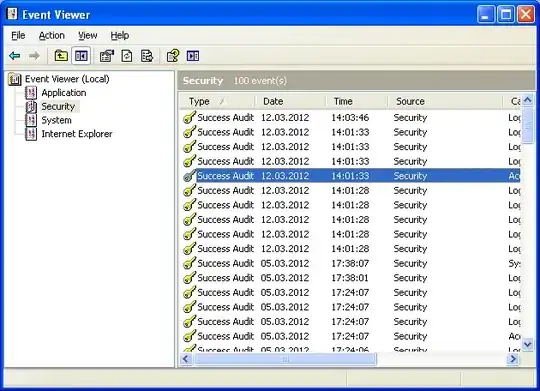Select Internet Explorer log in the tree
This screenshot has width=540, height=391.
click(77, 134)
